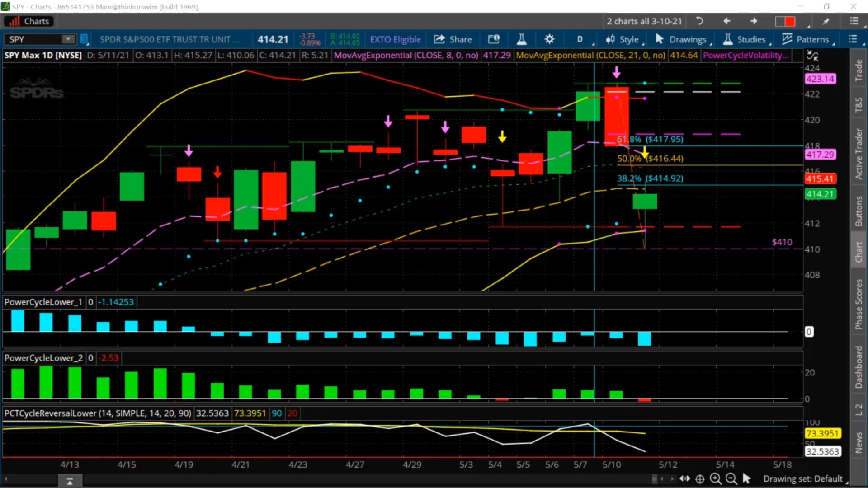Click the Share button
Image resolution: width=868 pixels, height=488 pixels.
(x=453, y=39)
